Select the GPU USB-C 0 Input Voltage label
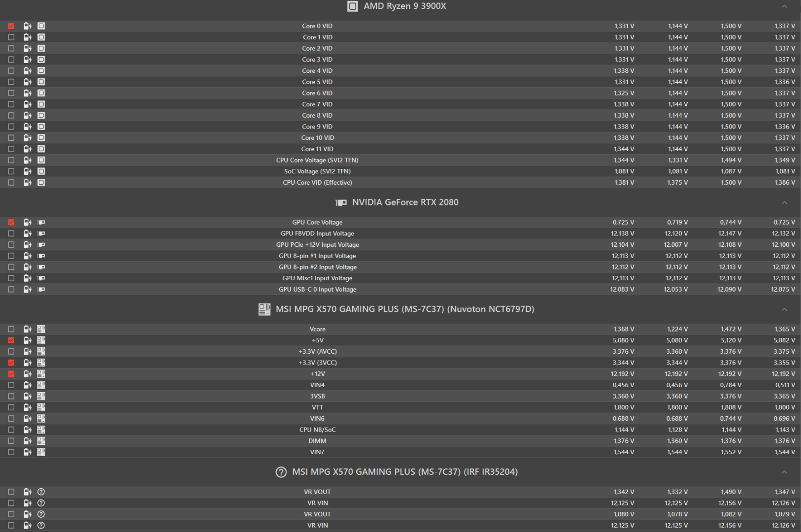Image resolution: width=801 pixels, height=532 pixels. pos(317,290)
